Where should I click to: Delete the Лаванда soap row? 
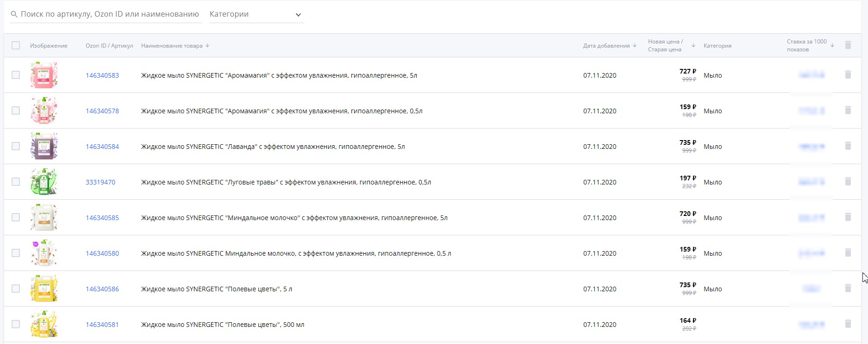tap(848, 146)
